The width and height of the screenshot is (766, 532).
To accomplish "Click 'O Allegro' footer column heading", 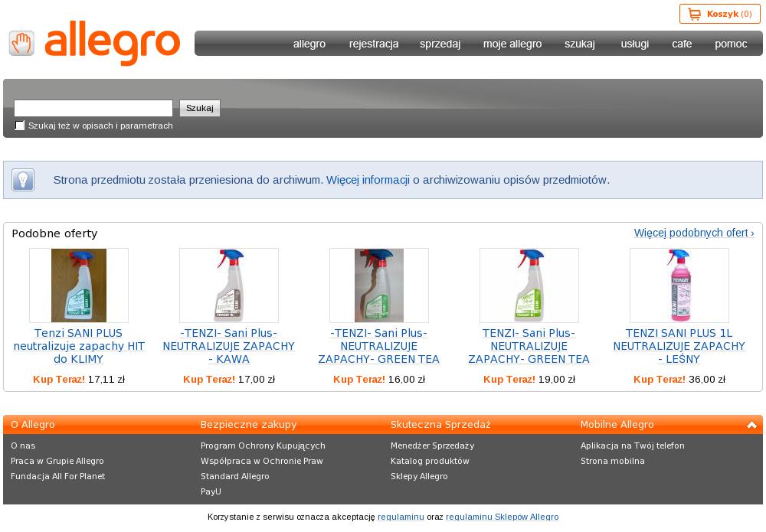I will (33, 425).
